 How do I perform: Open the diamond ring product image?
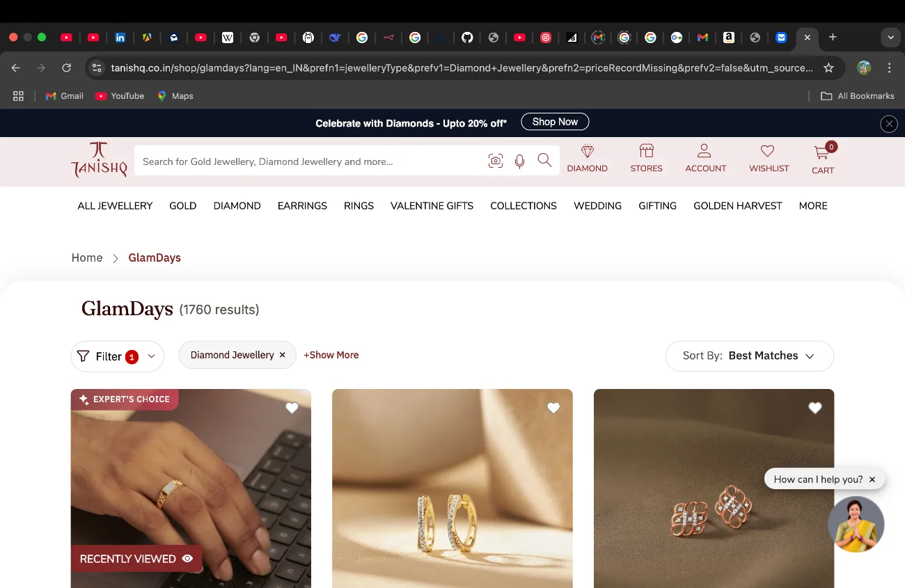tap(191, 488)
